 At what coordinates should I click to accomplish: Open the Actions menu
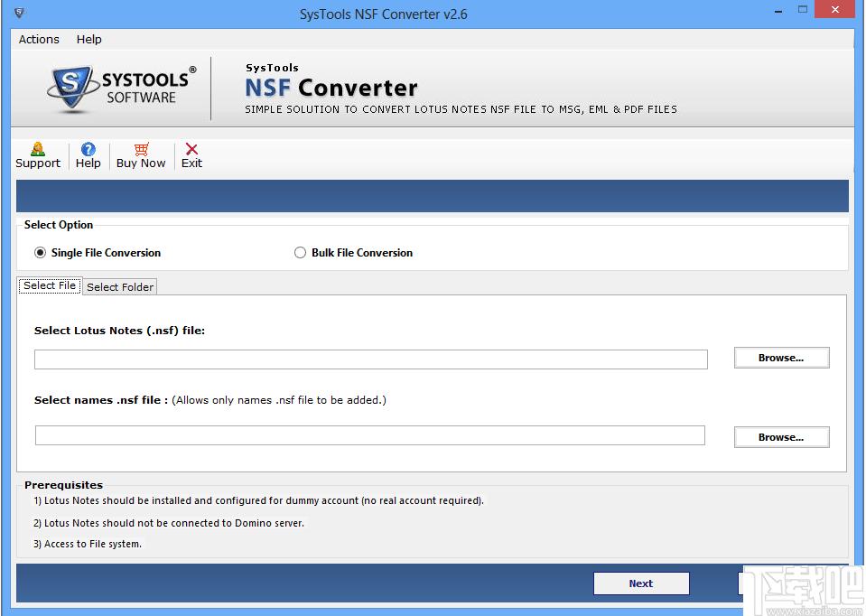coord(39,39)
